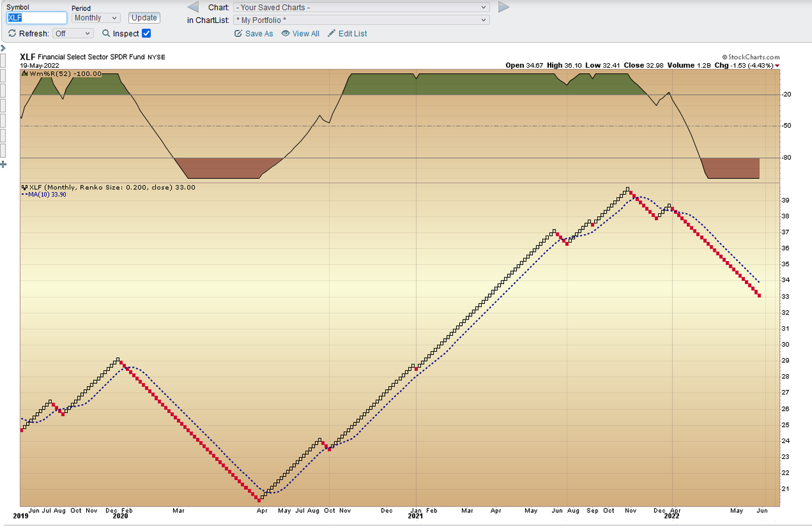The width and height of the screenshot is (812, 526).
Task: Click the XLF Financial Select Sector title
Action: point(93,57)
